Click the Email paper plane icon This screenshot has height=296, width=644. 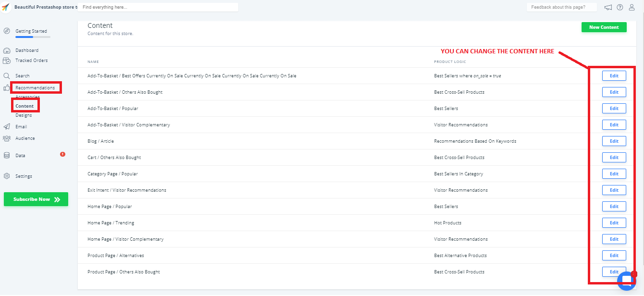pos(7,127)
